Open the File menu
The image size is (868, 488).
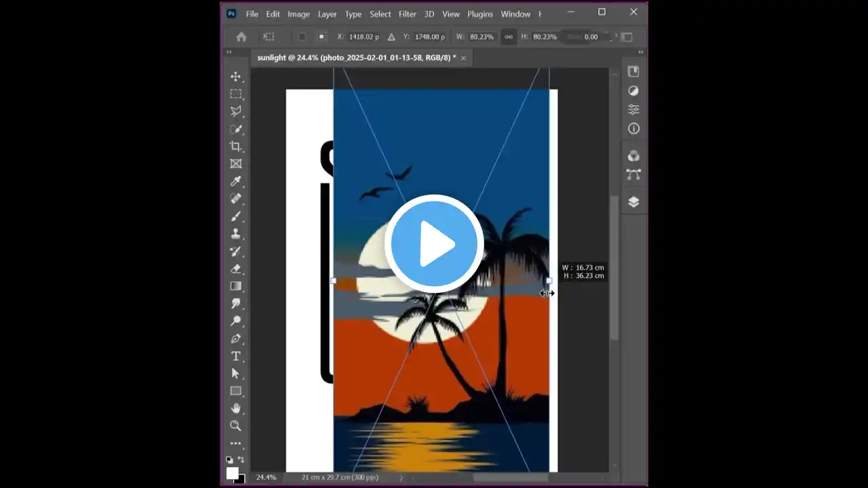[x=252, y=14]
